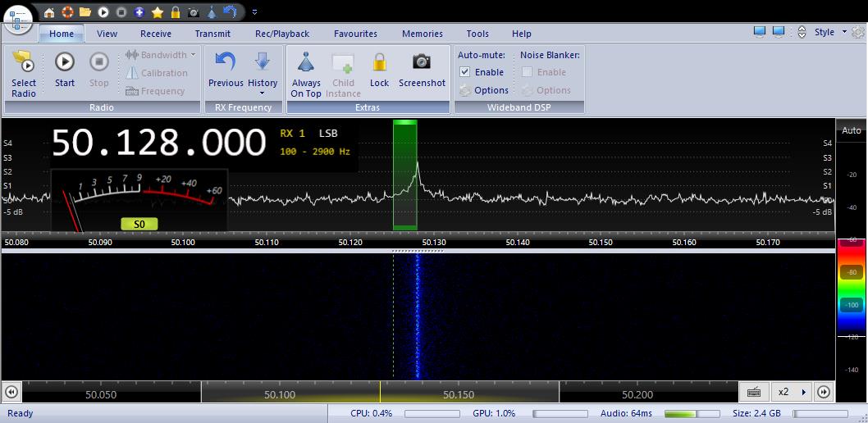
Task: Switch to the Receive tab
Action: [x=156, y=34]
